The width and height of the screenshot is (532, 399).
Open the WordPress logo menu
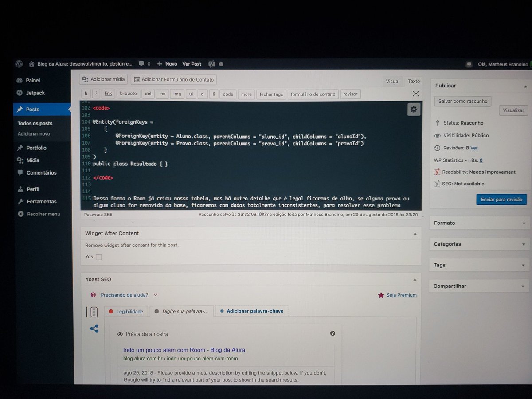tap(19, 64)
